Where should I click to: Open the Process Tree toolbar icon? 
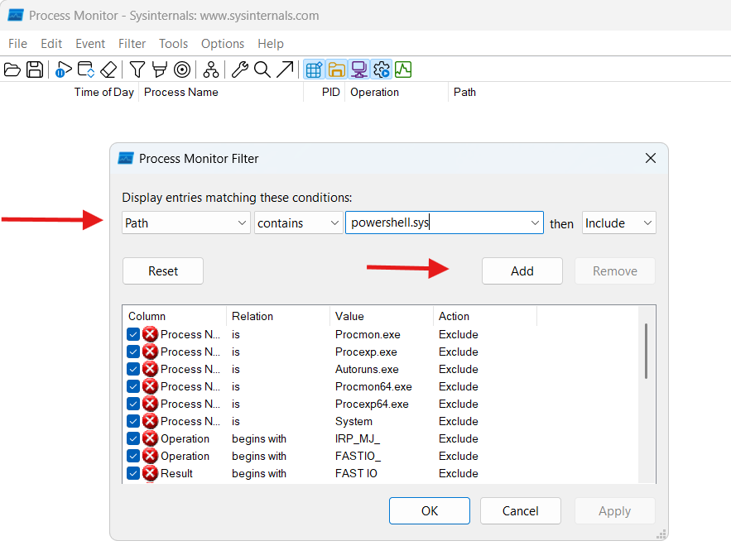211,69
